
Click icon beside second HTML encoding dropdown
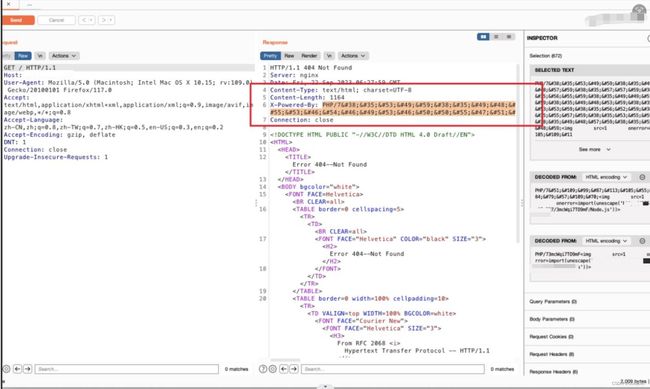642,241
